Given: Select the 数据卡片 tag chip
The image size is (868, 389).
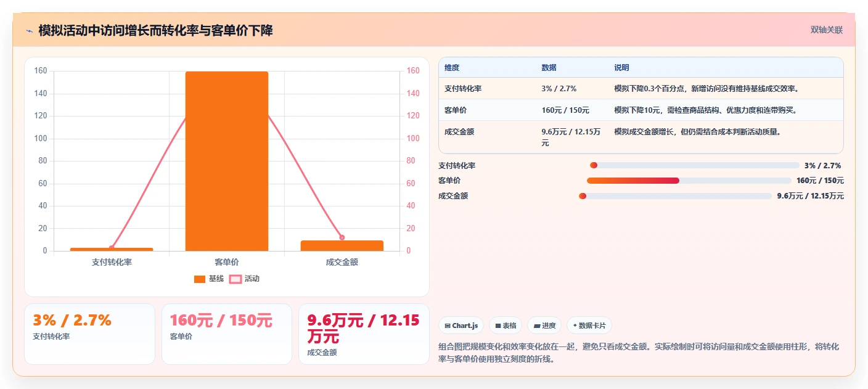Looking at the screenshot, I should 589,326.
